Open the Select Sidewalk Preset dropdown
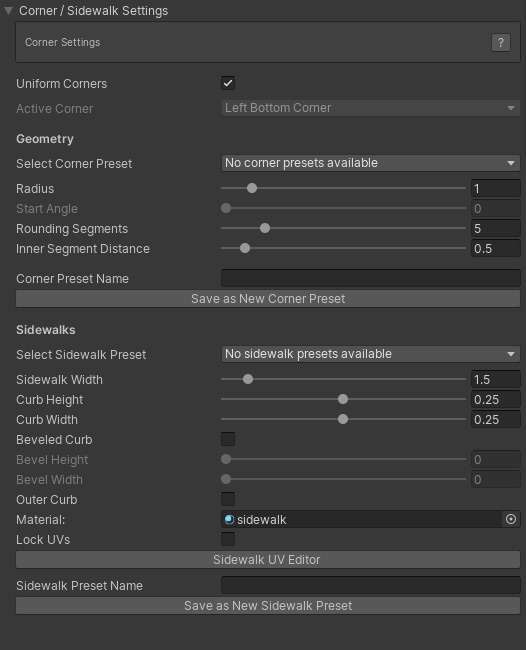 371,354
